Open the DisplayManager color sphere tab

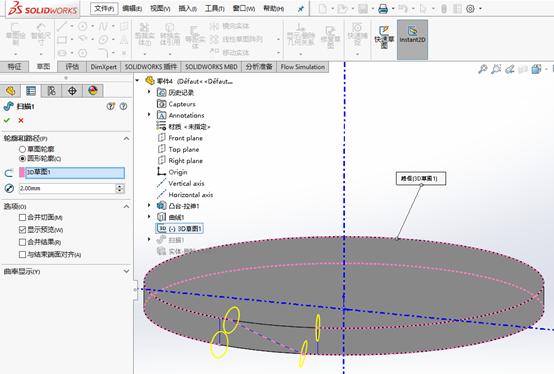pos(93,91)
